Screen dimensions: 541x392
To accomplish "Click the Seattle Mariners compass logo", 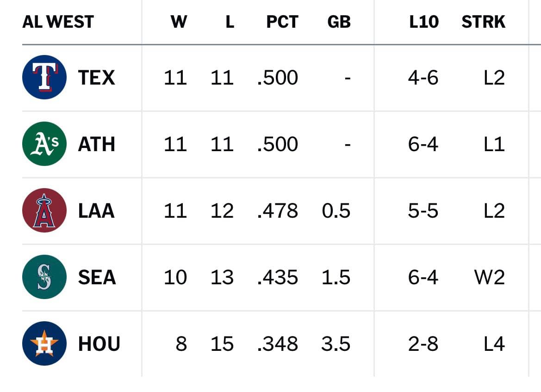I will coord(44,277).
